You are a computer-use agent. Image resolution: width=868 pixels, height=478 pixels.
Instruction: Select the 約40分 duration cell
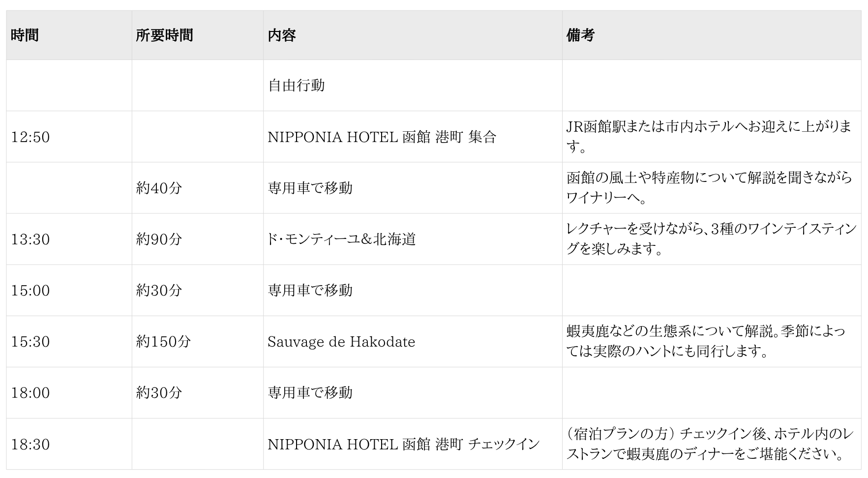point(159,188)
